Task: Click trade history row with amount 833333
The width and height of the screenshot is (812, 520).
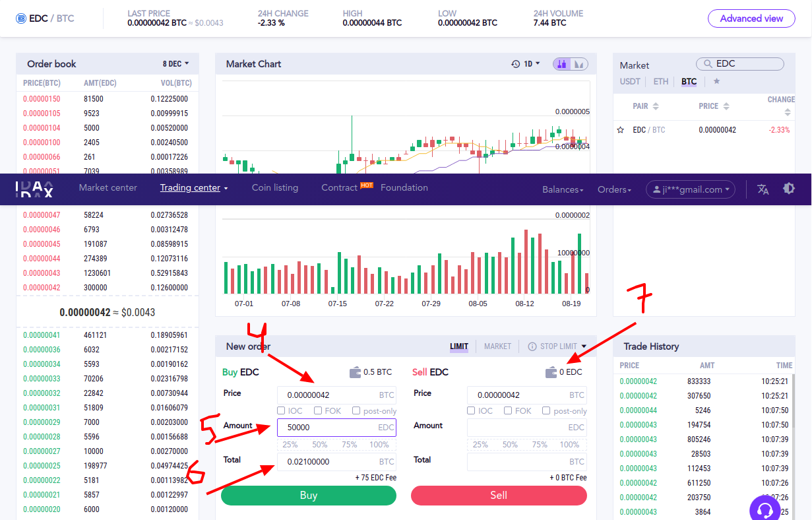Action: 704,381
